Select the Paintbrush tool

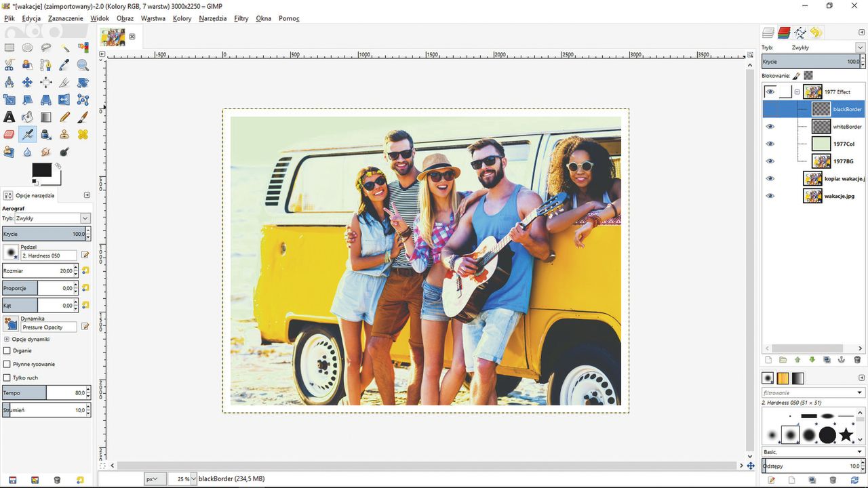point(83,117)
